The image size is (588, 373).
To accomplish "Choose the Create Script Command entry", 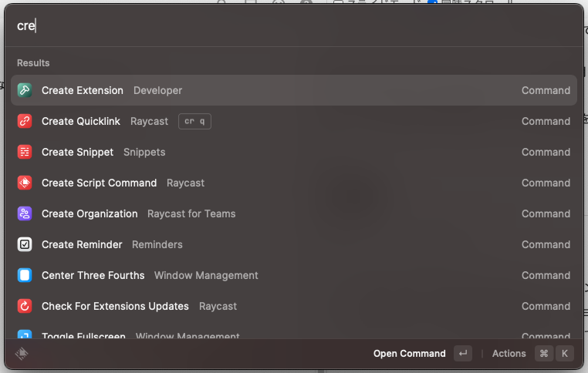I will 294,183.
